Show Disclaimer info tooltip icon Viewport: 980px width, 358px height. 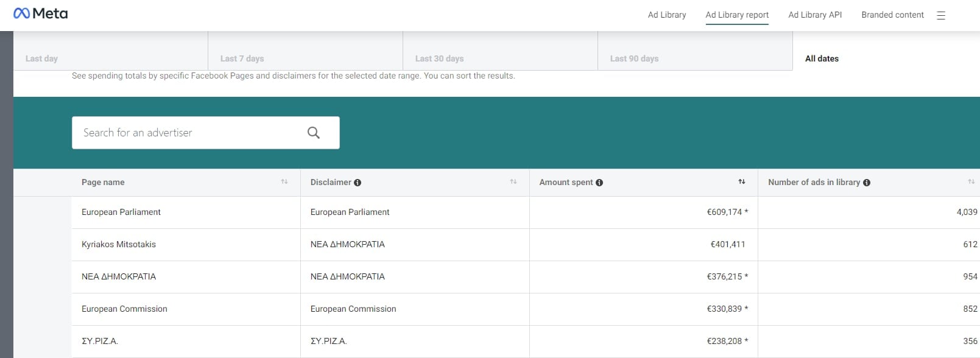point(358,183)
